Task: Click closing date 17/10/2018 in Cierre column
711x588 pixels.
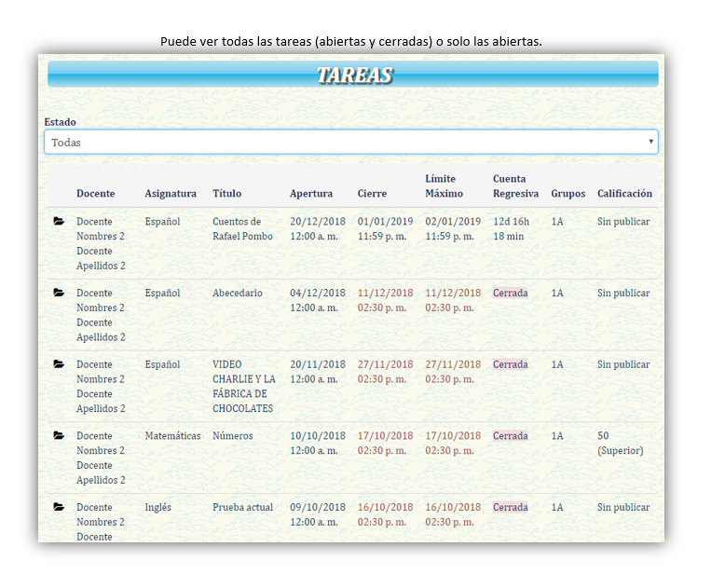Action: (385, 436)
